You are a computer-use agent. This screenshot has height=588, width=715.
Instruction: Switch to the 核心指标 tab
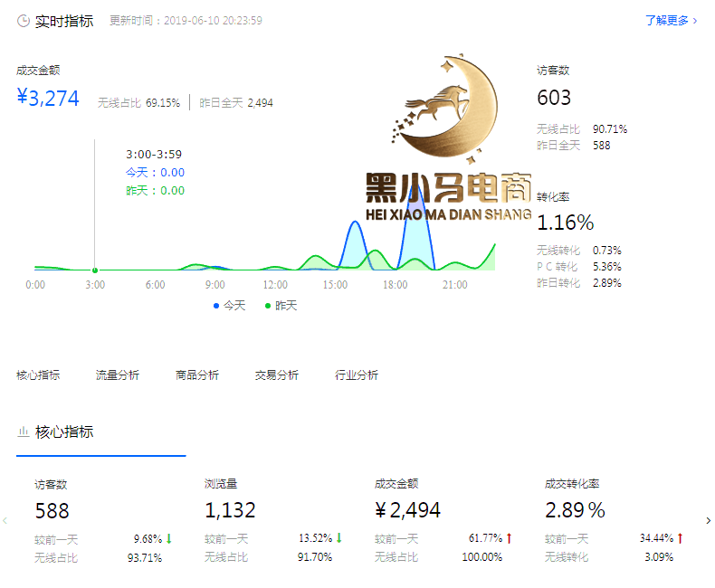[x=38, y=375]
